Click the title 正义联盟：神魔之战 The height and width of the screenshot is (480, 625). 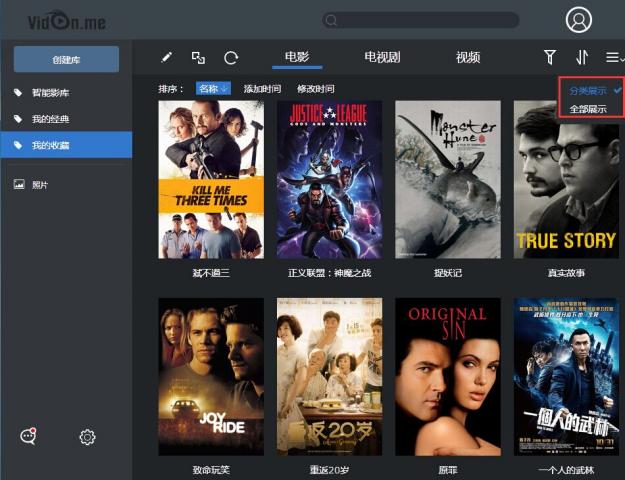pyautogui.click(x=329, y=273)
